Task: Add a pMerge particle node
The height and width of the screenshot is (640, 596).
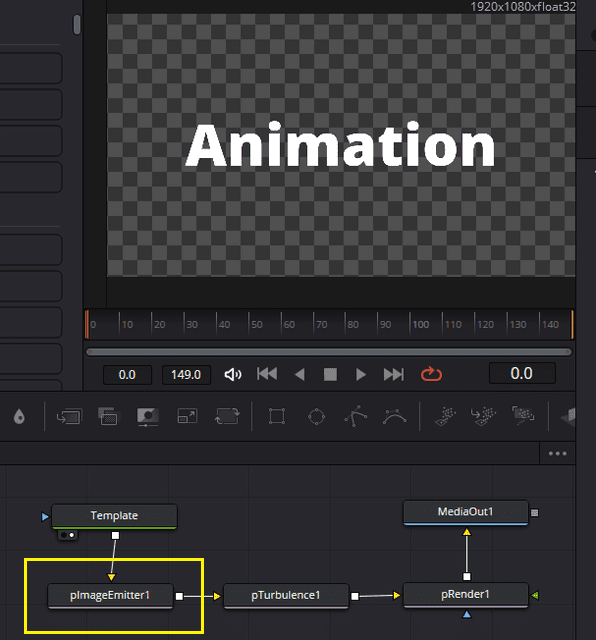Action: [483, 416]
